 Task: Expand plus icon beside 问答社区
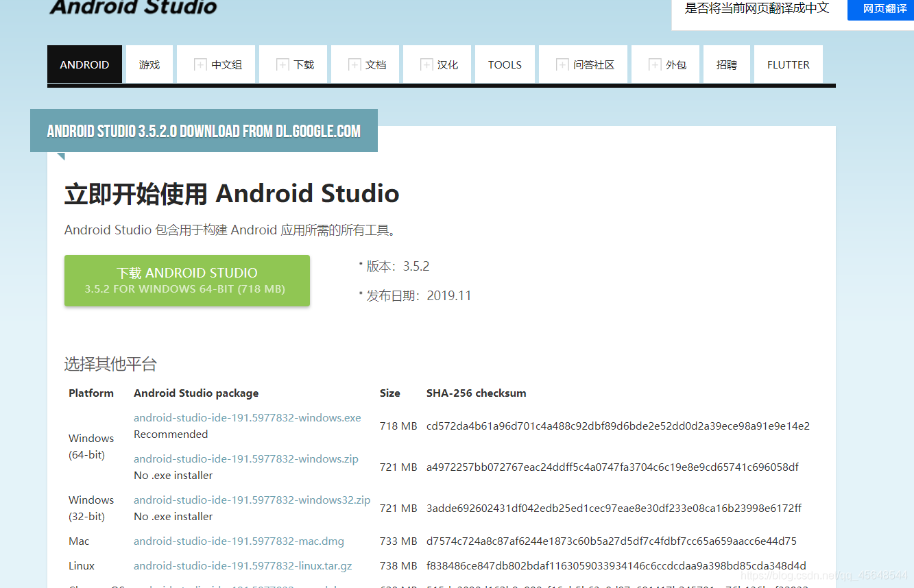562,64
